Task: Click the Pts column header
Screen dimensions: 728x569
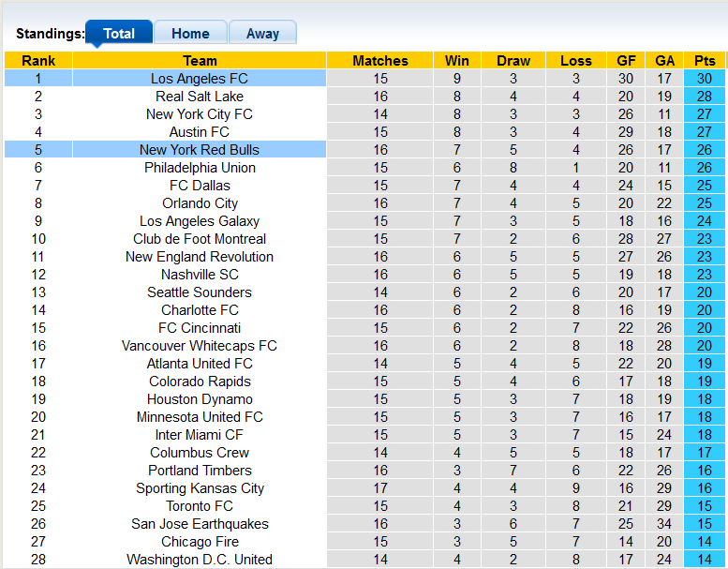Action: click(x=705, y=61)
